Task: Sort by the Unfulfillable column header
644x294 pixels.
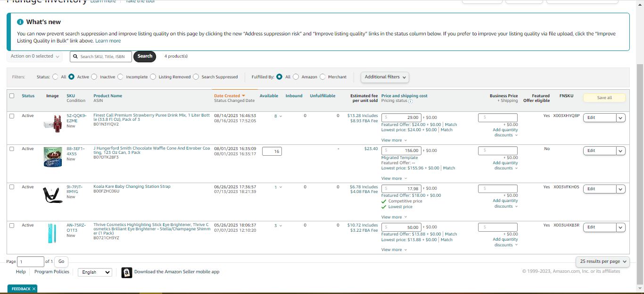Action: (x=322, y=96)
